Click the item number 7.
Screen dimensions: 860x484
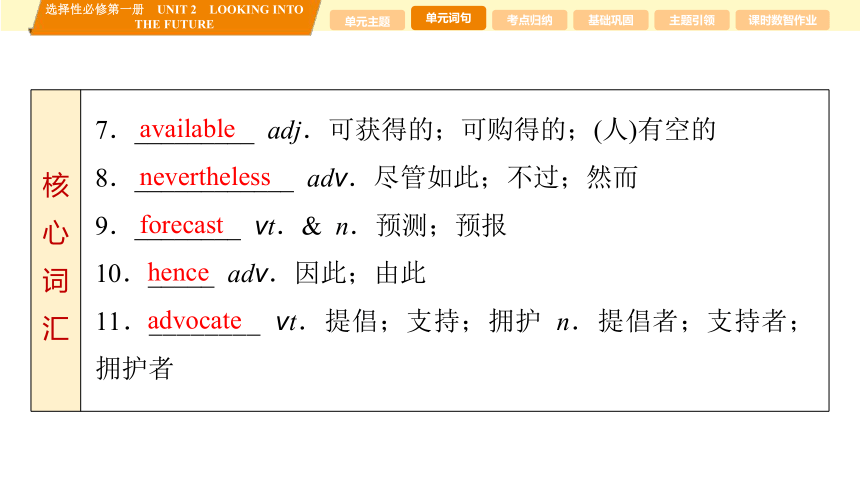(105, 131)
